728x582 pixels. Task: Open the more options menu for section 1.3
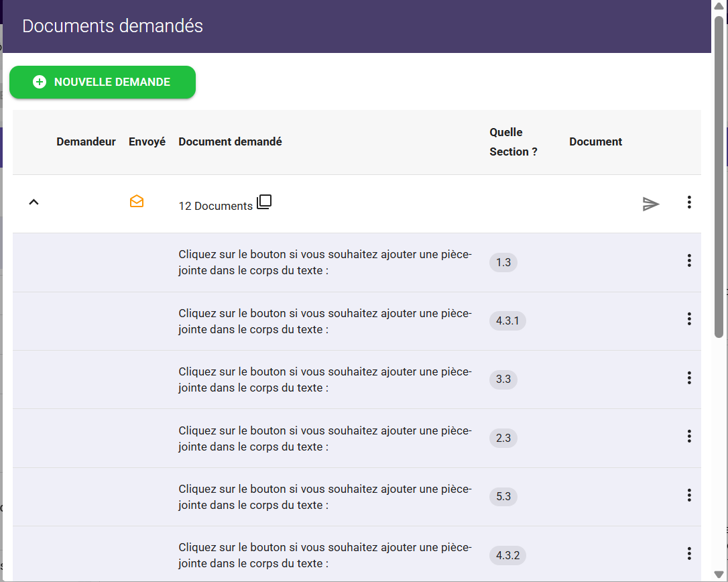(689, 261)
